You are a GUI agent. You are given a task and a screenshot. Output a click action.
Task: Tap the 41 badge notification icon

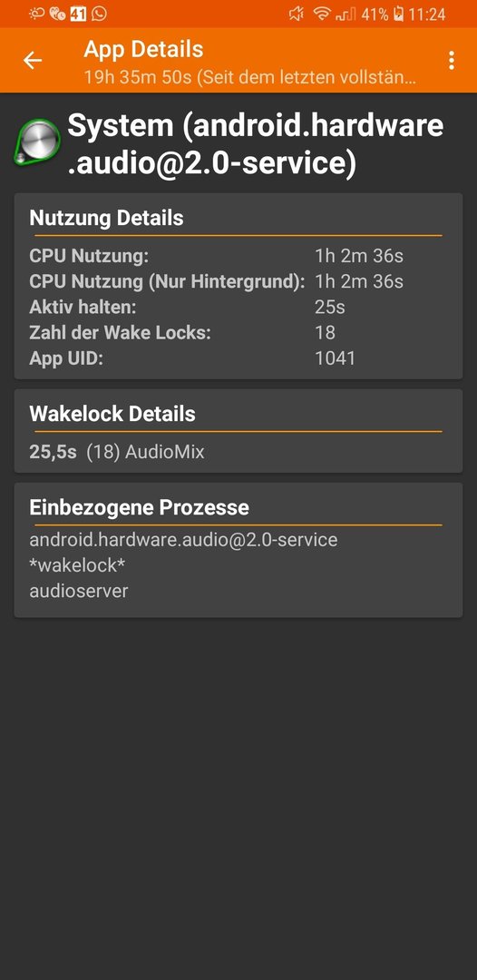78,14
